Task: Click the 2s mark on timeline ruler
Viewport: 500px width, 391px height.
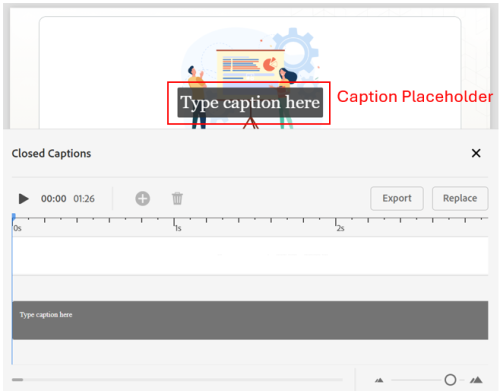Action: 340,227
